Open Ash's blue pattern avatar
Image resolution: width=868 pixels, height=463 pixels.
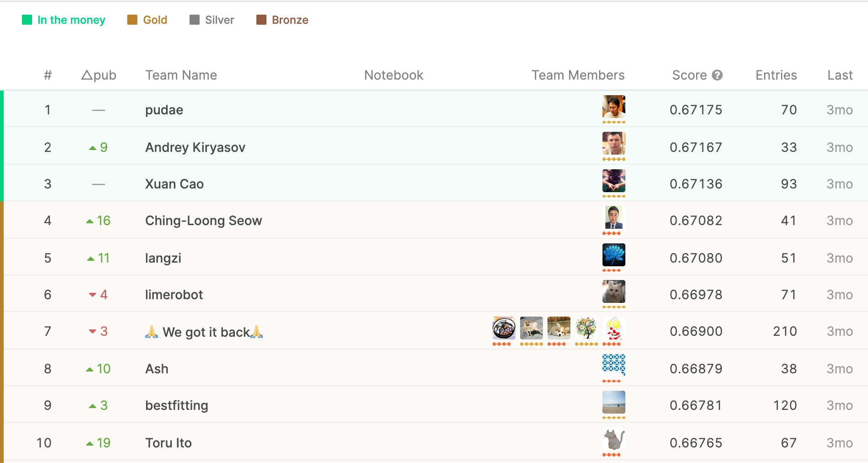(614, 366)
